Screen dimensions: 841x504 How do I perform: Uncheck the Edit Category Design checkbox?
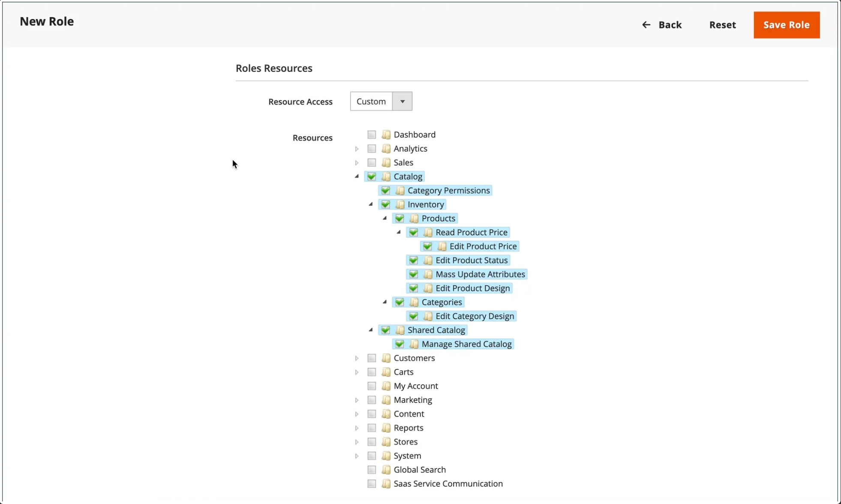tap(414, 316)
